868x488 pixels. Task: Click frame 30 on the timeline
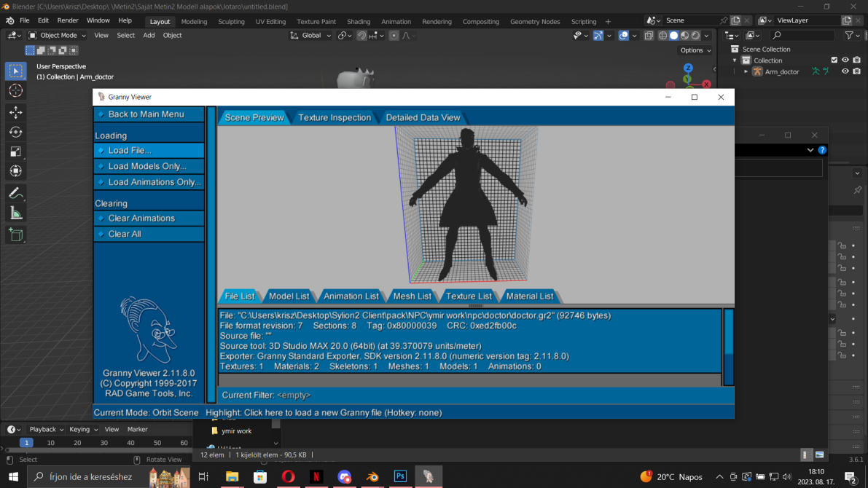pyautogui.click(x=104, y=443)
